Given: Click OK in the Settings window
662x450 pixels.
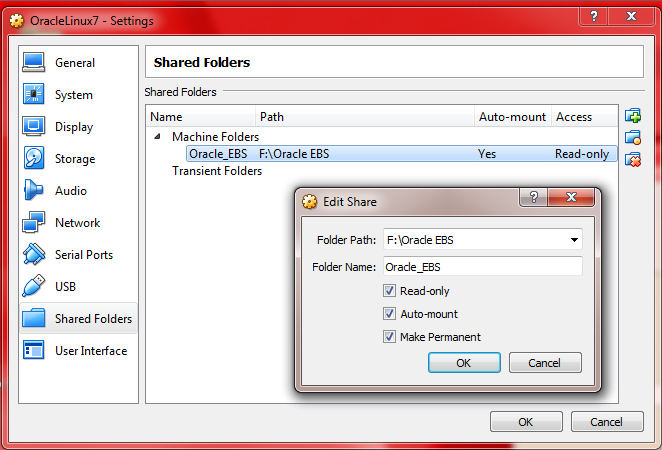Looking at the screenshot, I should 526,422.
